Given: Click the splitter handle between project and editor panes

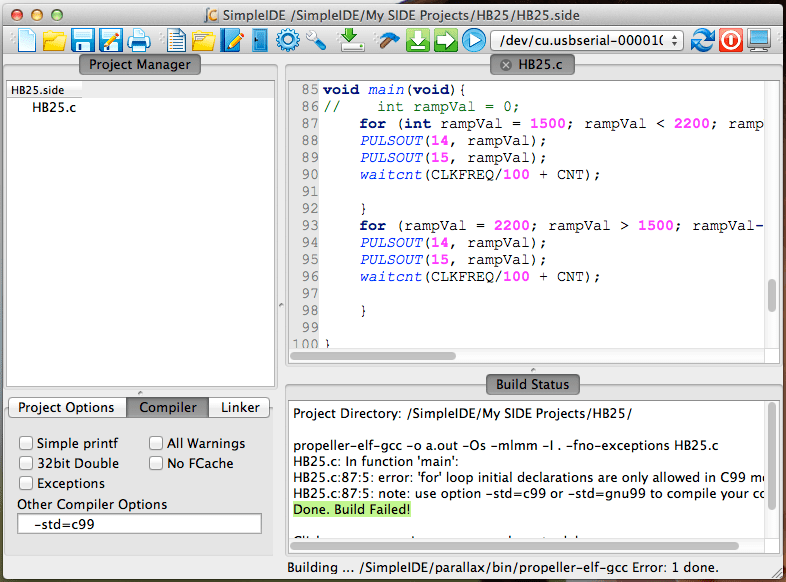Looking at the screenshot, I should pyautogui.click(x=281, y=304).
